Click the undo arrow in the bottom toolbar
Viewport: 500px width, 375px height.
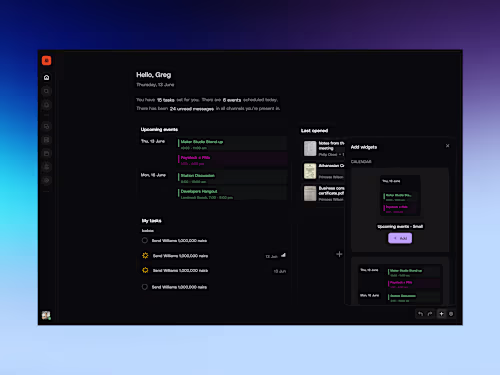pos(420,314)
